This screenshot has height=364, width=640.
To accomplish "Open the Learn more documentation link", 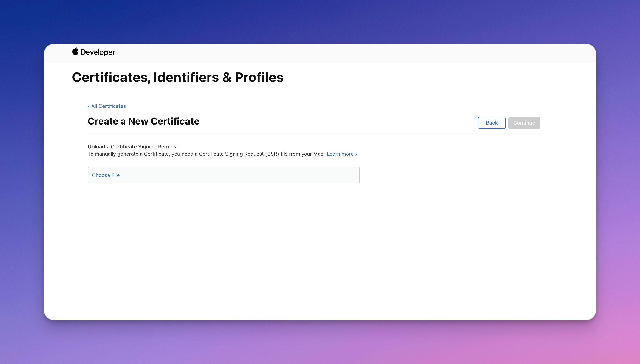I will 340,154.
